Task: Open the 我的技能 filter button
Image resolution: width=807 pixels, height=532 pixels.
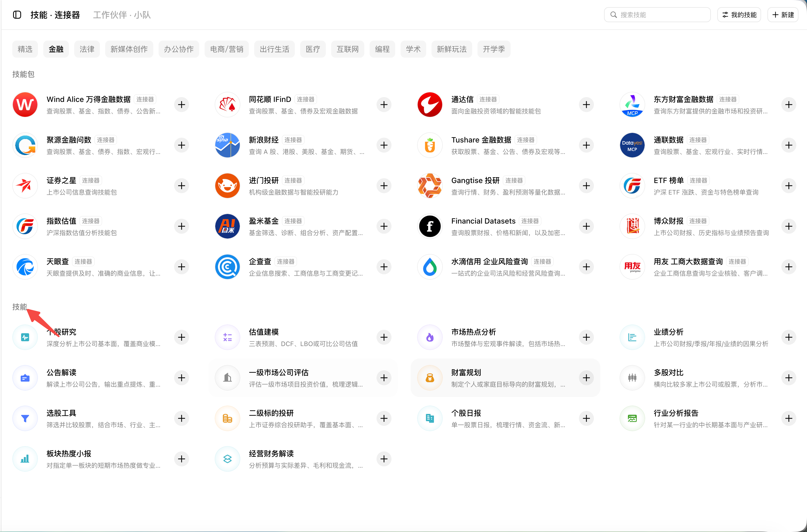Action: point(739,15)
